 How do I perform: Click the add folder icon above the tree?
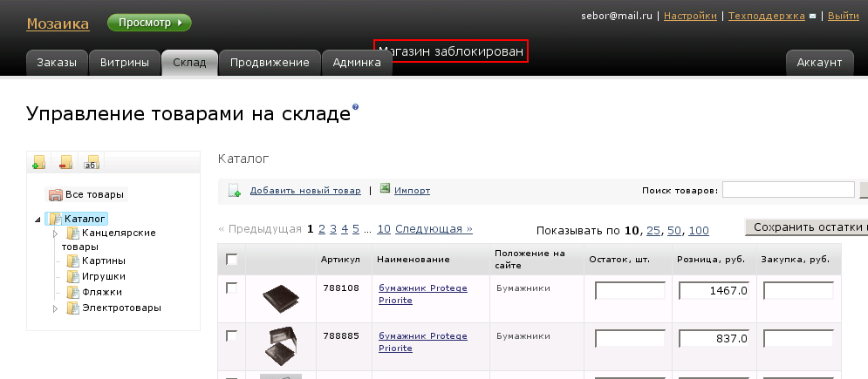point(38,162)
